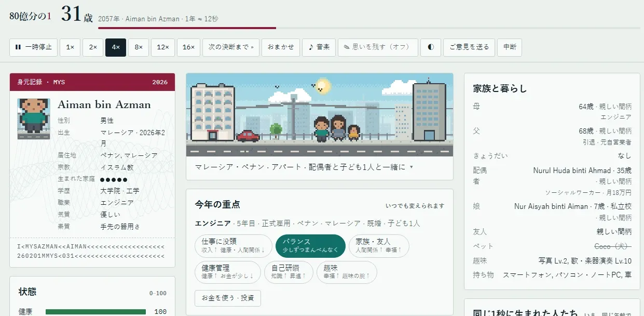Click the 家族と暮らし heading
This screenshot has width=644, height=316.
point(500,89)
